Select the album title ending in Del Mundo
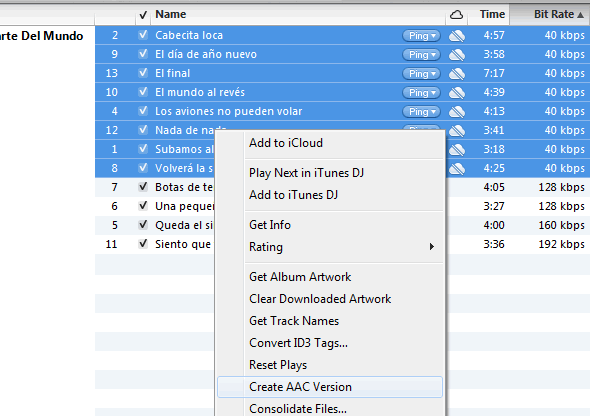The width and height of the screenshot is (590, 416). pyautogui.click(x=41, y=36)
